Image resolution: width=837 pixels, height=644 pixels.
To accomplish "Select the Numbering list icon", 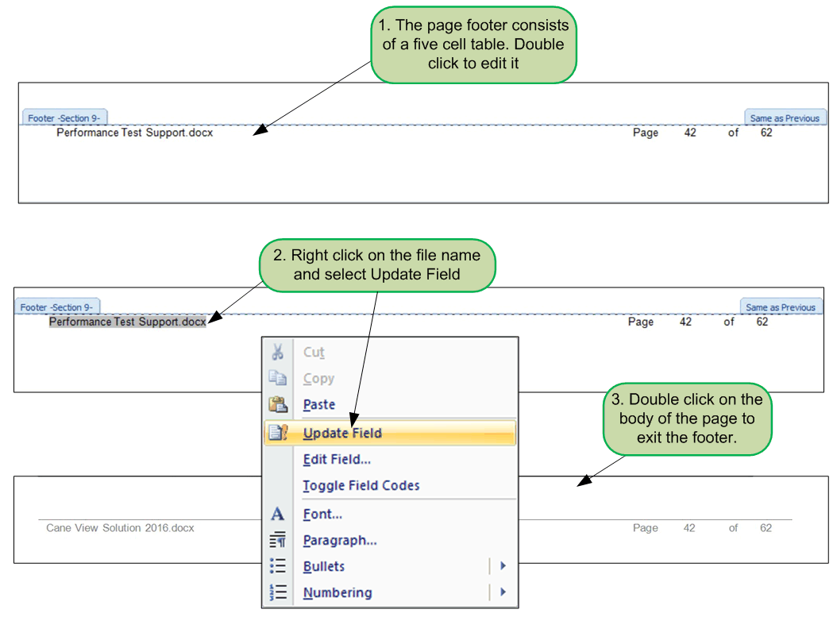I will tap(277, 592).
